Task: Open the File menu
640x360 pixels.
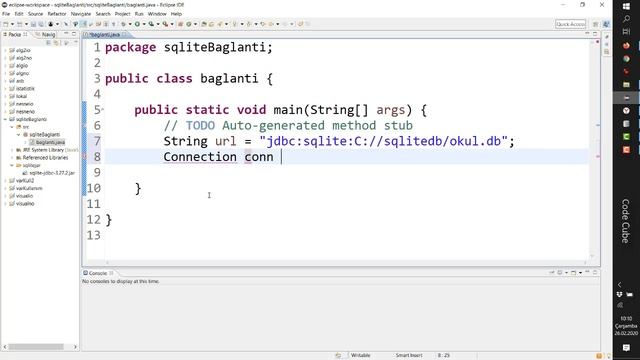Action: [6, 14]
